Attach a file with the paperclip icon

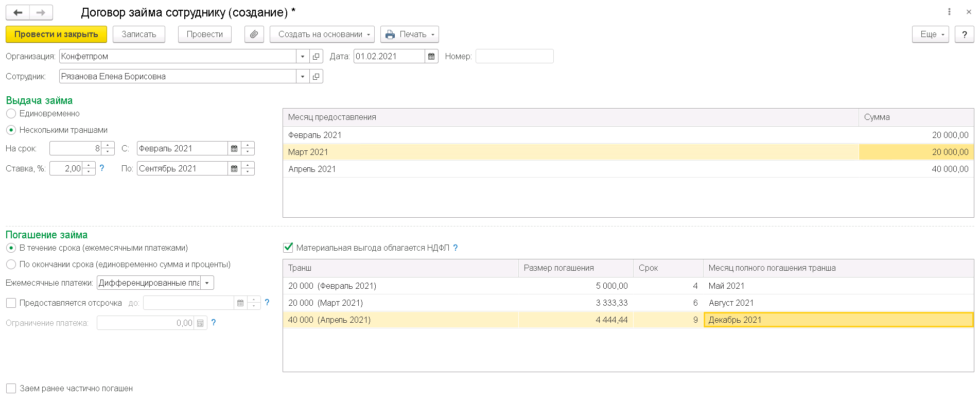click(254, 34)
